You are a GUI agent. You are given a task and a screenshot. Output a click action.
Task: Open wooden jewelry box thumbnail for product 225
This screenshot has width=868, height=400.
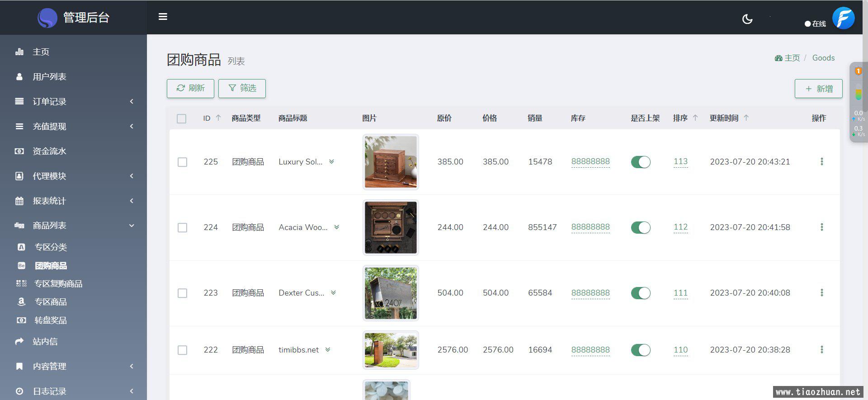tap(391, 162)
